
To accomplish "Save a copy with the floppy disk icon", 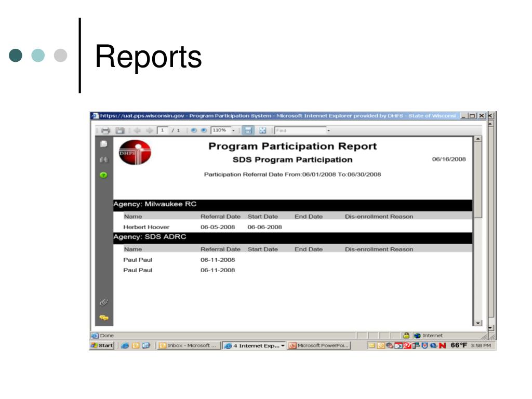I will [120, 130].
